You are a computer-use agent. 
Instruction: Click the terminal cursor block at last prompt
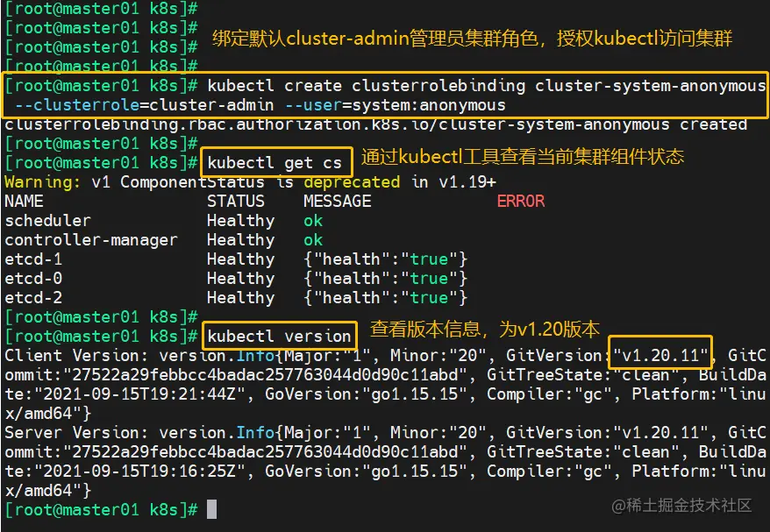[x=211, y=509]
